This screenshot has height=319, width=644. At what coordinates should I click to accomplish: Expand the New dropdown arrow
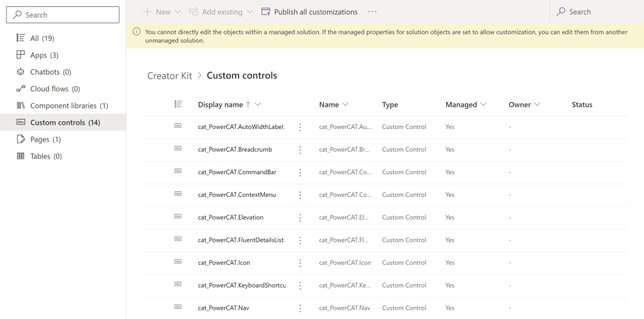point(178,12)
